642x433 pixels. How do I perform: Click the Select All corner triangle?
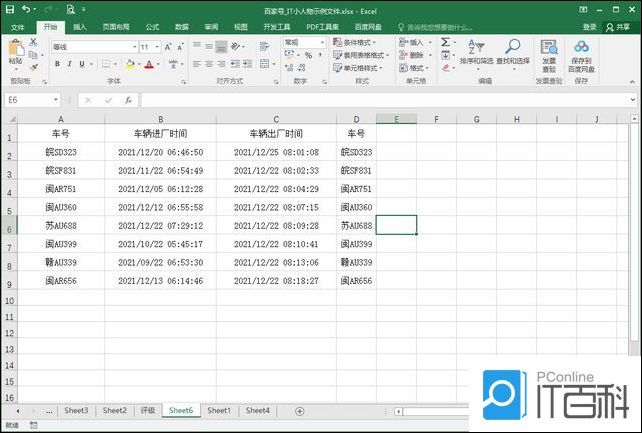[12, 119]
